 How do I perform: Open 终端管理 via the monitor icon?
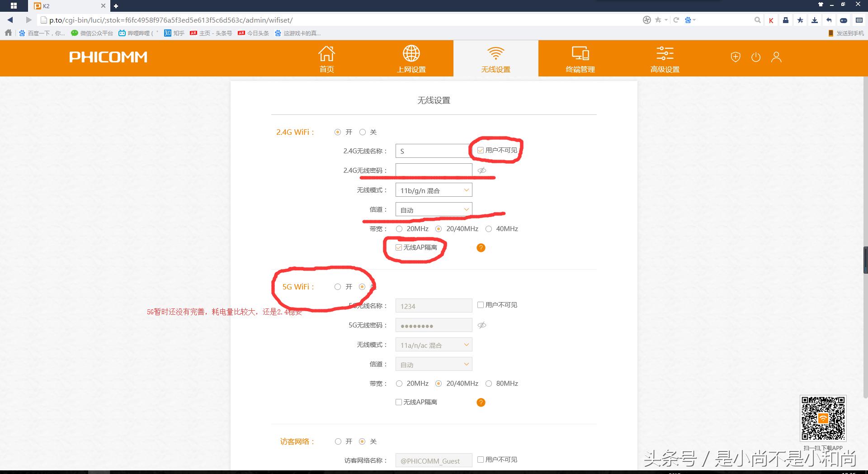click(580, 58)
